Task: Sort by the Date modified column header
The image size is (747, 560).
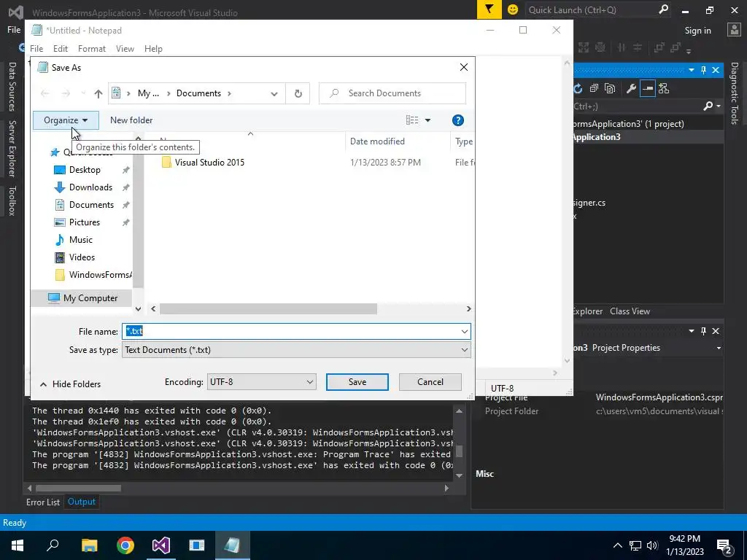Action: pos(377,141)
